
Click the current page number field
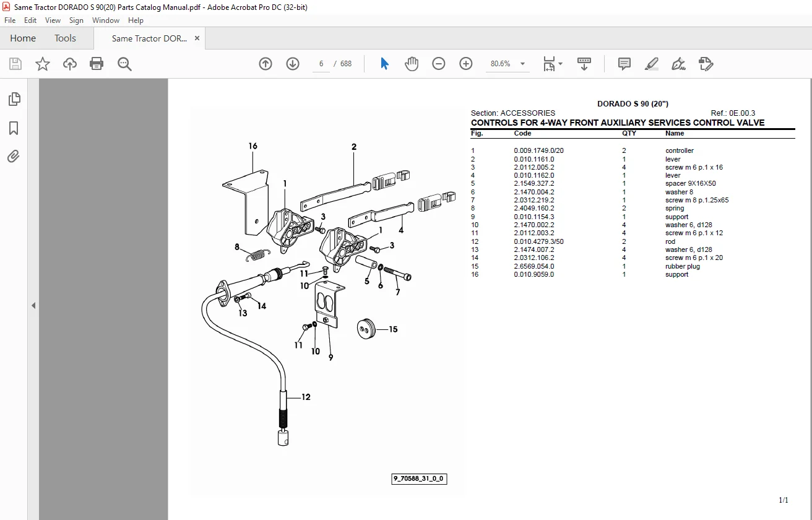(x=321, y=64)
